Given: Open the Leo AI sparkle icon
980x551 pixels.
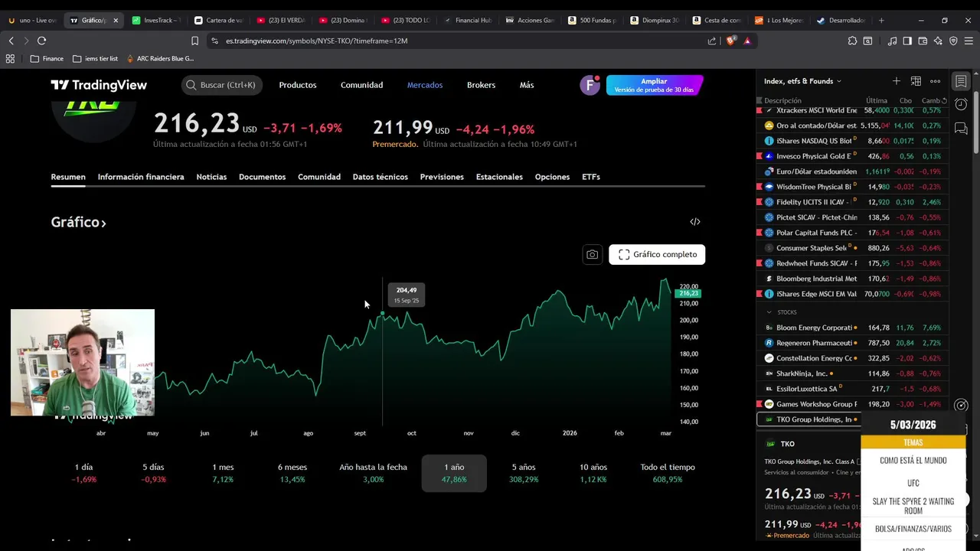Looking at the screenshot, I should 938,41.
